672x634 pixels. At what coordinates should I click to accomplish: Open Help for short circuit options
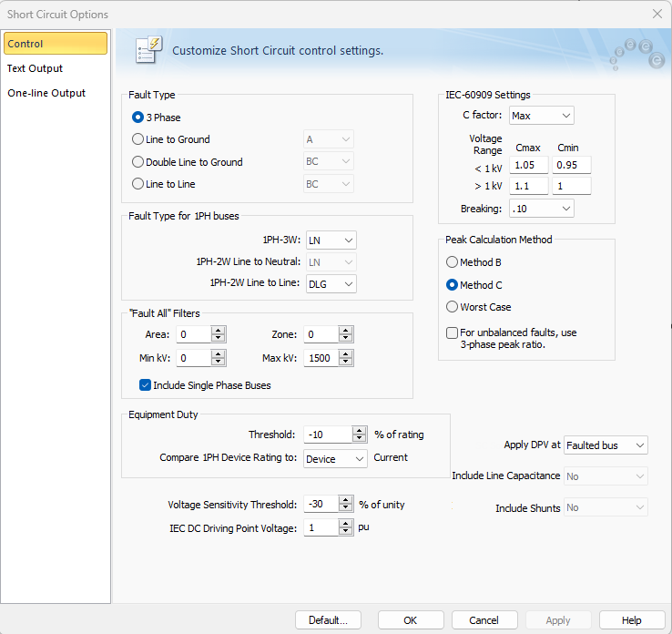pos(632,619)
